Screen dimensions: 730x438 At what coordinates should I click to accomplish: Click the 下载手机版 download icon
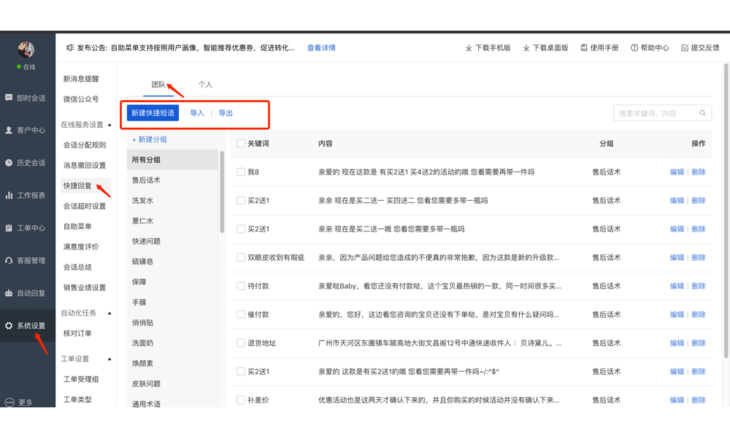click(x=469, y=48)
